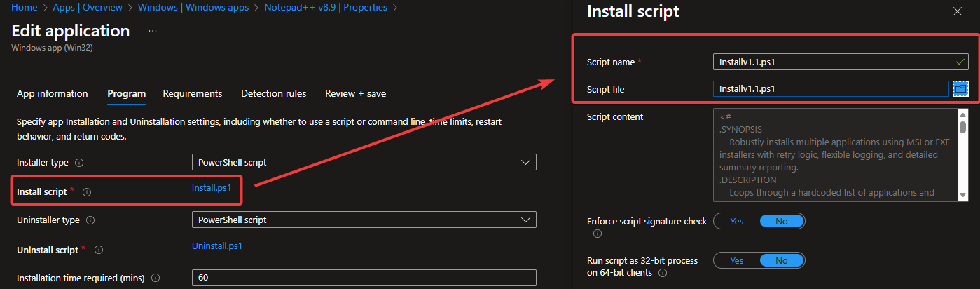Set Enforce script signature check to Yes
The height and width of the screenshot is (289, 980).
736,221
